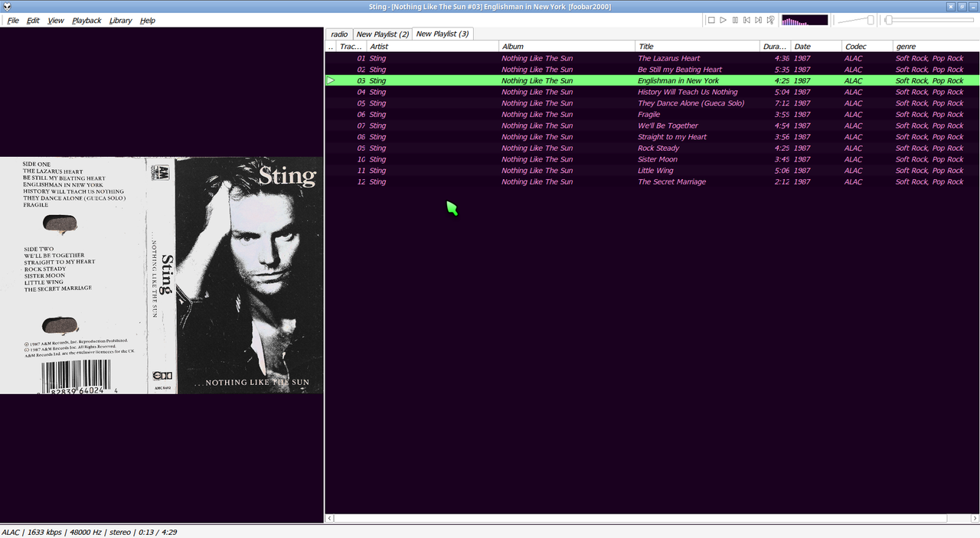Sort by the Album column header
Viewport: 980px width, 538px height.
(x=567, y=47)
